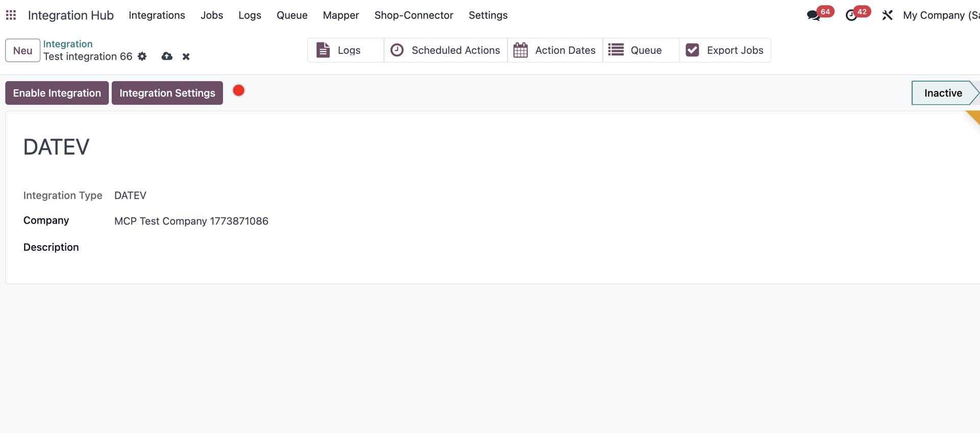The height and width of the screenshot is (433, 980).
Task: Save record with the cloud upload icon
Action: point(167,56)
